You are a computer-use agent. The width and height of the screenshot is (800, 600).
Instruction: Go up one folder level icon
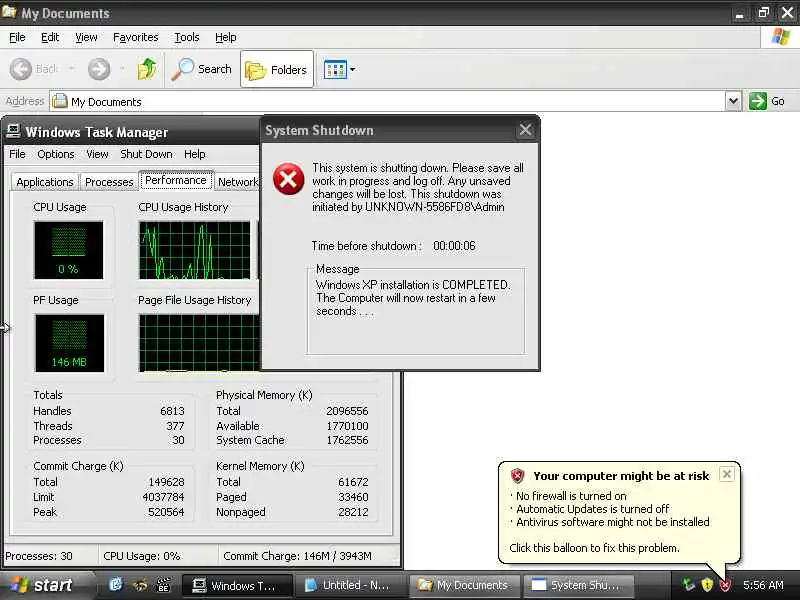(147, 69)
